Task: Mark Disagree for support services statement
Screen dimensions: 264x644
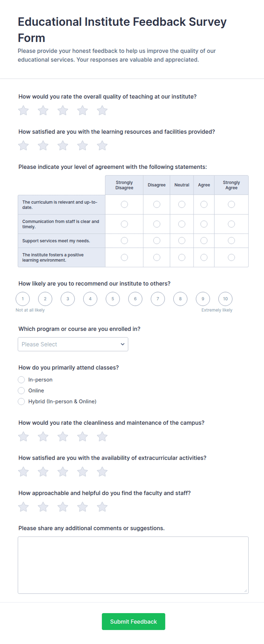Action: [157, 241]
